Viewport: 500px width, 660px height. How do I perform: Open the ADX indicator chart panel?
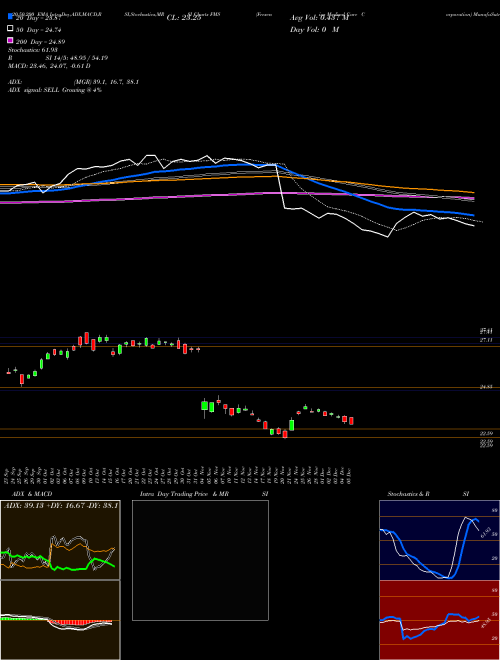click(60, 540)
